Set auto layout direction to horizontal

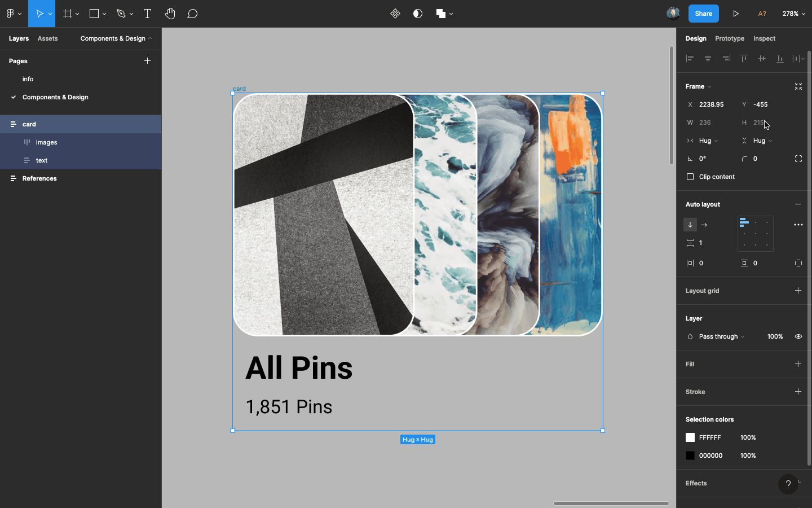(704, 225)
